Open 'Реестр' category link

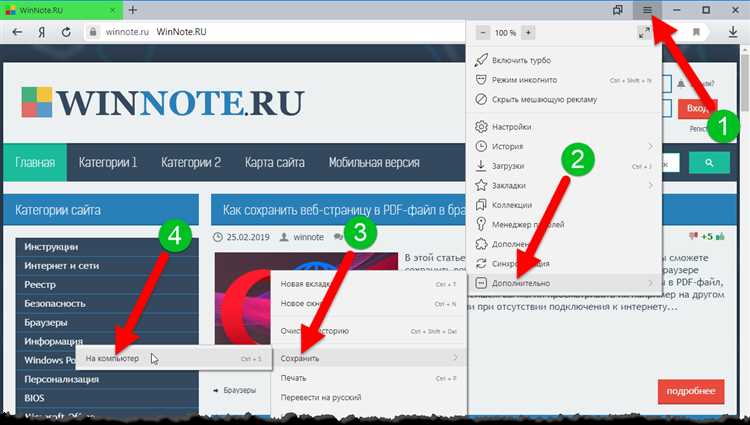click(40, 284)
